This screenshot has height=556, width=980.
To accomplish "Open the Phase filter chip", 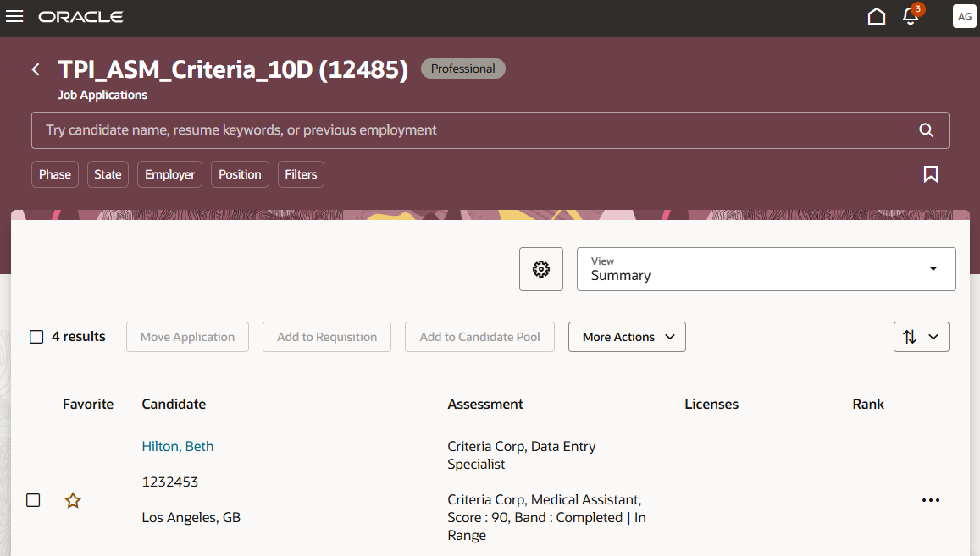I will 55,174.
